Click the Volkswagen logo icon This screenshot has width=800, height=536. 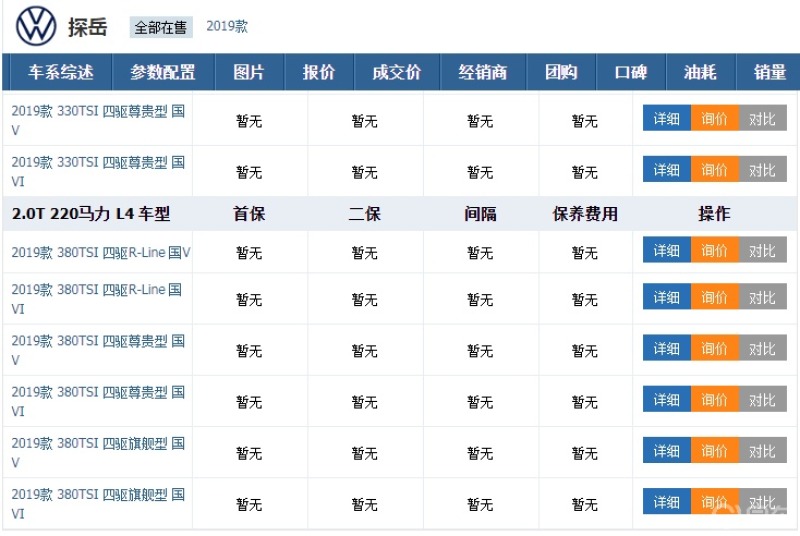[36, 26]
